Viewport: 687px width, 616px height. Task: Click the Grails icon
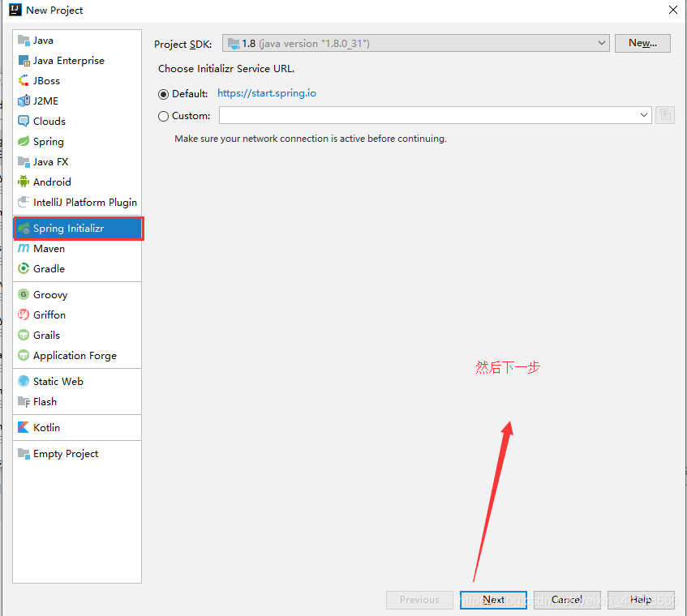pyautogui.click(x=24, y=335)
